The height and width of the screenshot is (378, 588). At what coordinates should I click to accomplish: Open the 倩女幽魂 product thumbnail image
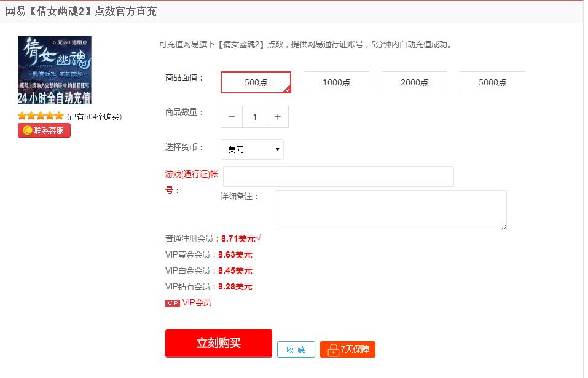click(55, 70)
